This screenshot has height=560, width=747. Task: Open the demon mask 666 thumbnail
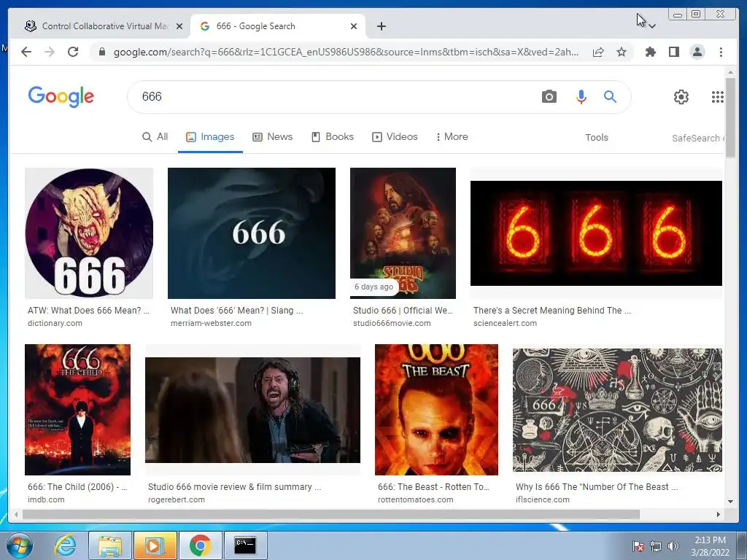click(x=89, y=233)
